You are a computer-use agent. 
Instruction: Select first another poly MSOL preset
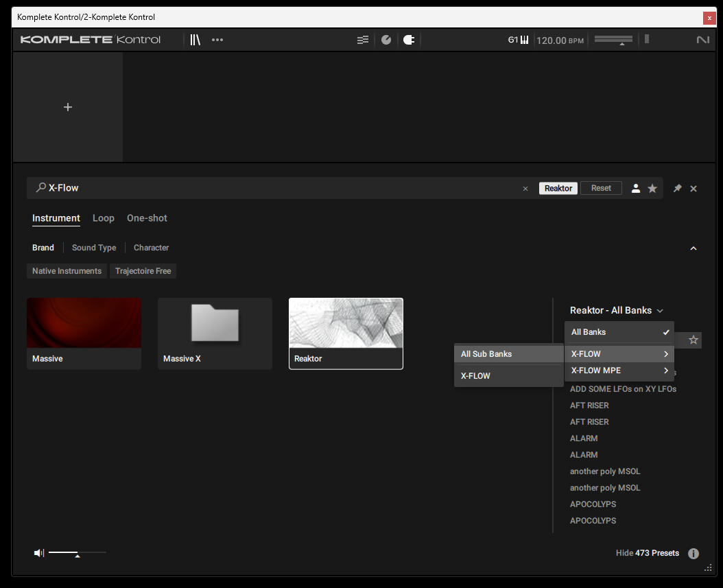point(605,471)
